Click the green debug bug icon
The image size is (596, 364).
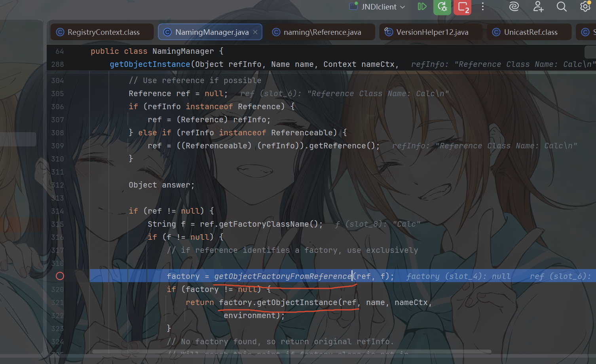[x=442, y=7]
